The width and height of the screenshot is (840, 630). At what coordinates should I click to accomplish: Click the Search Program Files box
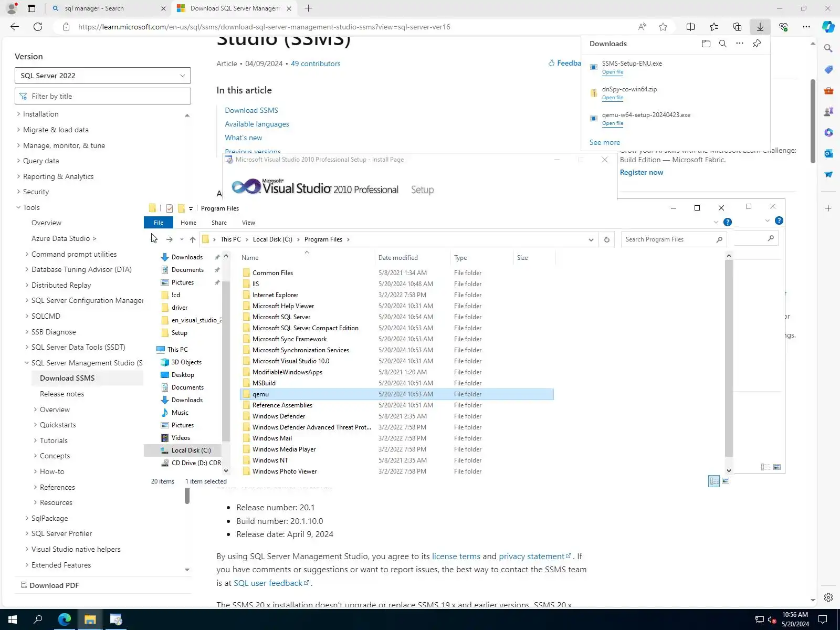coord(674,239)
